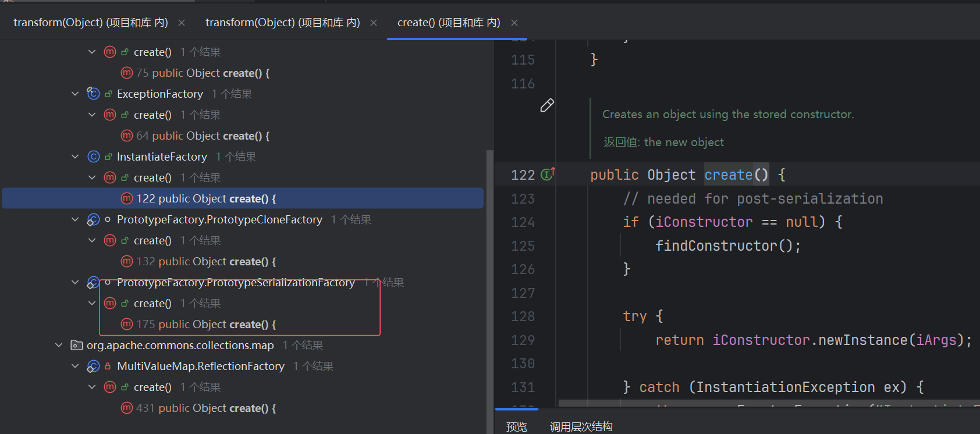
Task: Collapse the PrototypeFactory.PrototypeSerializationFactory node
Action: pos(75,282)
